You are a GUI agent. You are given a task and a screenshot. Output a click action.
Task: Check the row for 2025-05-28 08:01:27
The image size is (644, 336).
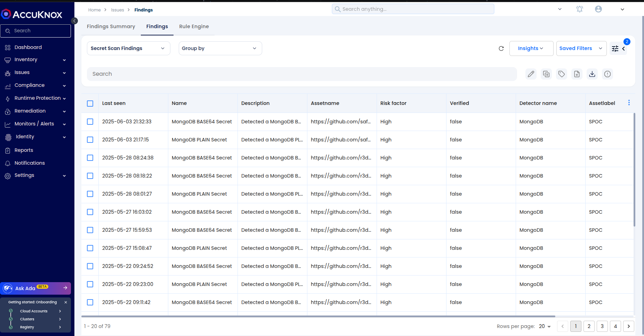[x=90, y=194]
